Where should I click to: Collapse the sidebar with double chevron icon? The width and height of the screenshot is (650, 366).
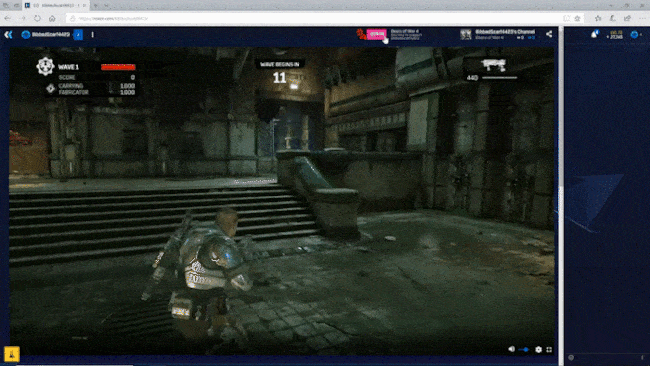point(8,35)
